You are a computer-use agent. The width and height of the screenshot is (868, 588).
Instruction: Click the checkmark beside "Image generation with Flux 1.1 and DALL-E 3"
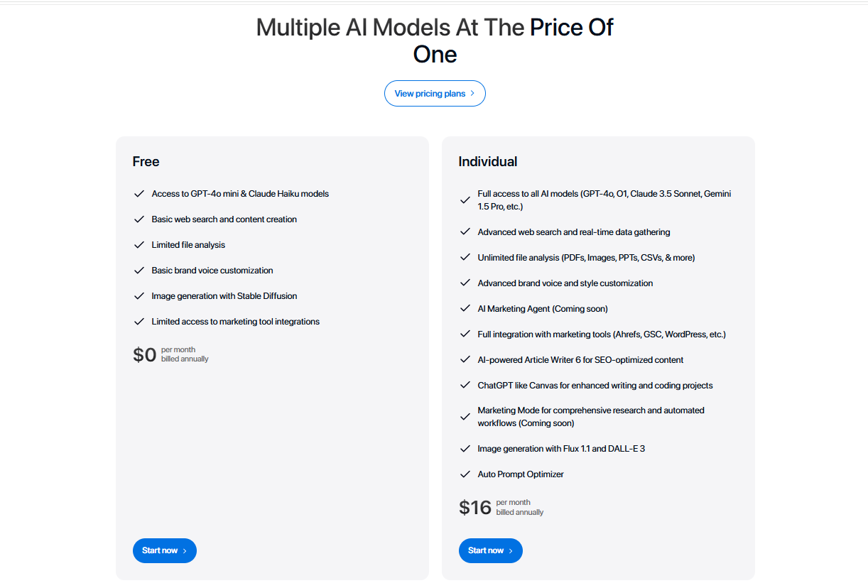(x=465, y=448)
